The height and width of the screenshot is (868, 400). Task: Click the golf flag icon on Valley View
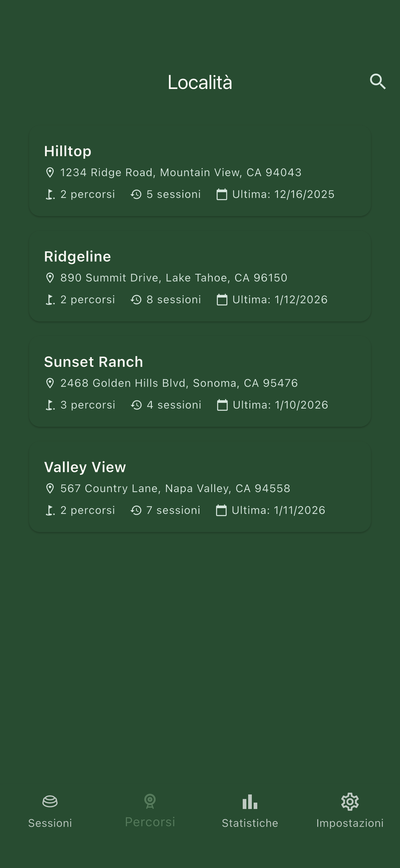50,511
